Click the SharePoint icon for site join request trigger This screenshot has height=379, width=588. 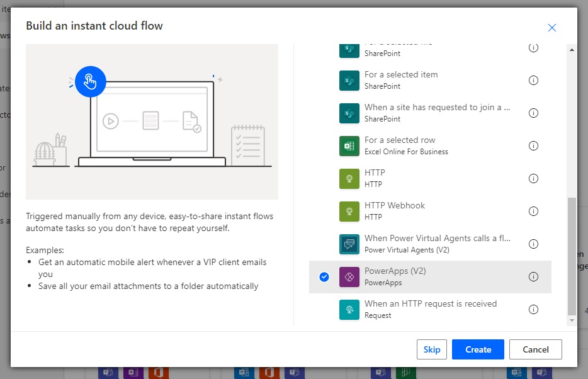click(x=349, y=113)
